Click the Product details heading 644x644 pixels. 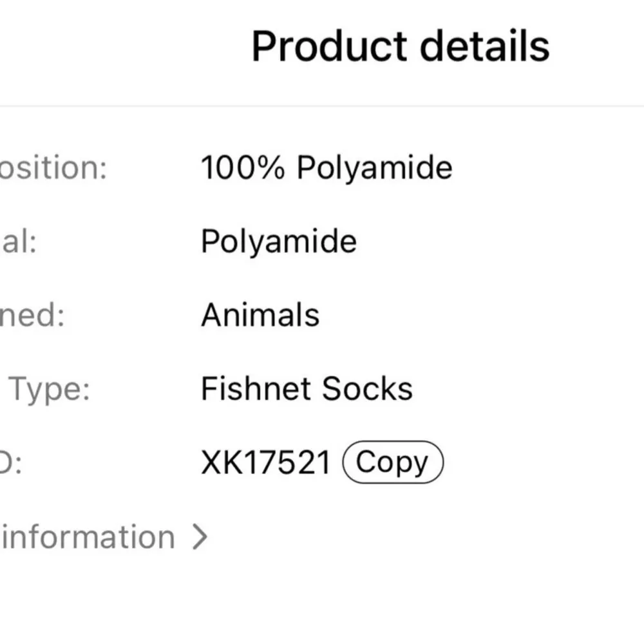click(400, 46)
